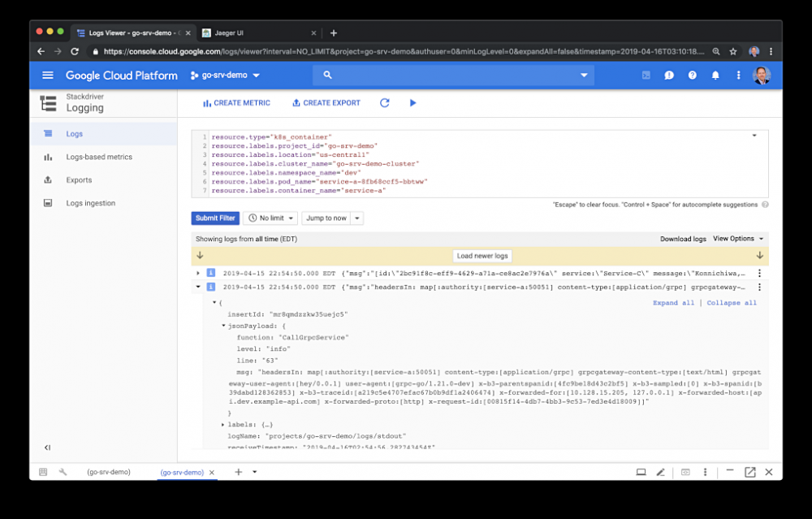Open the navigation hamburger menu
Screen dimensions: 812x519
click(x=47, y=75)
